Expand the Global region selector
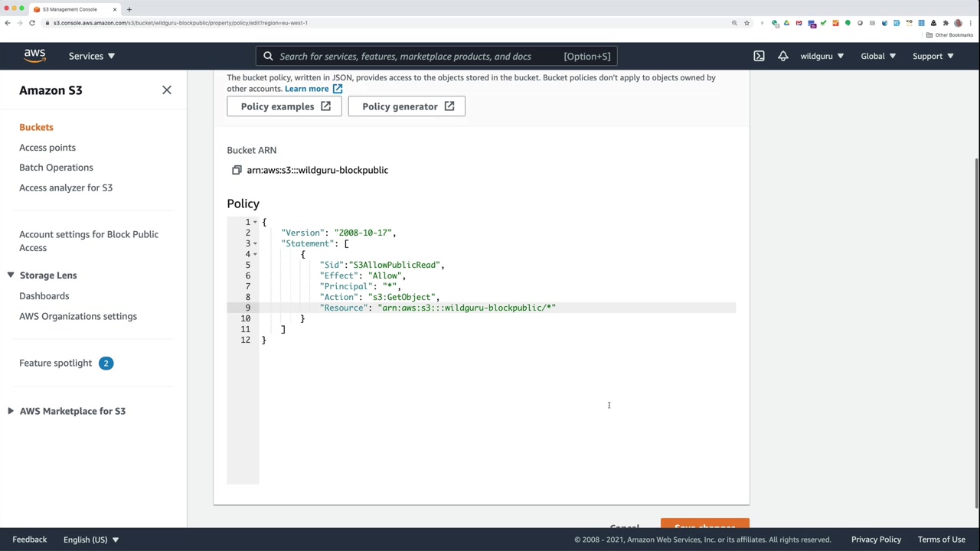Viewport: 980px width, 551px height. (877, 56)
